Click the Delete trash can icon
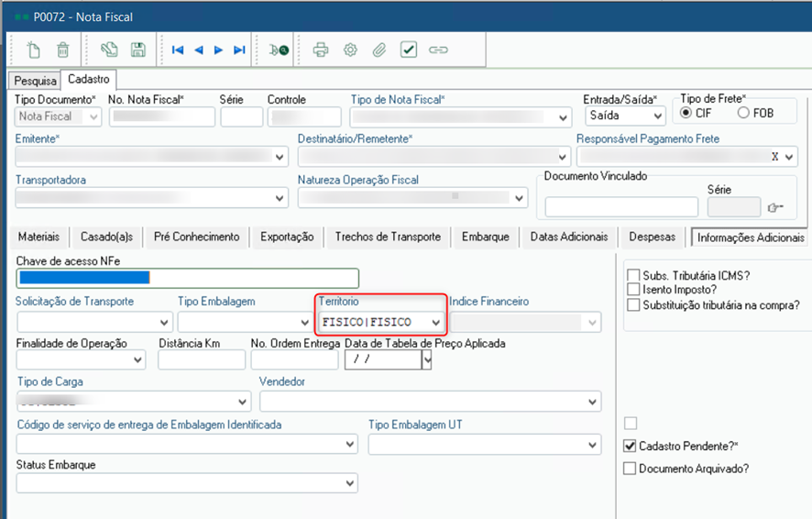The image size is (812, 519). pyautogui.click(x=62, y=50)
